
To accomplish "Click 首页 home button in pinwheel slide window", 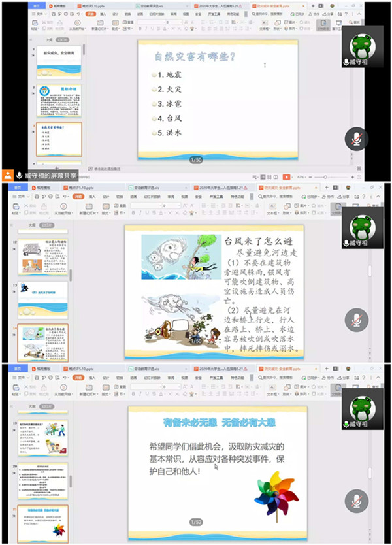I will (x=18, y=369).
